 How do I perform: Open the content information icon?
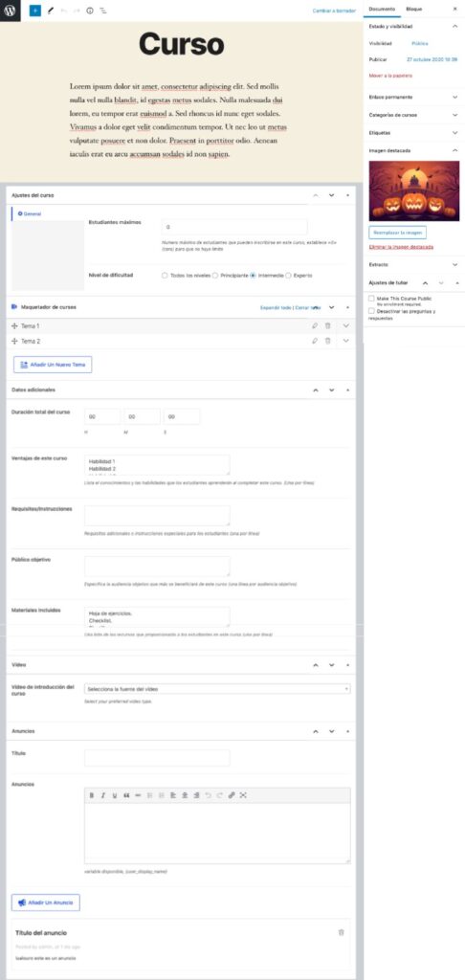(x=90, y=11)
